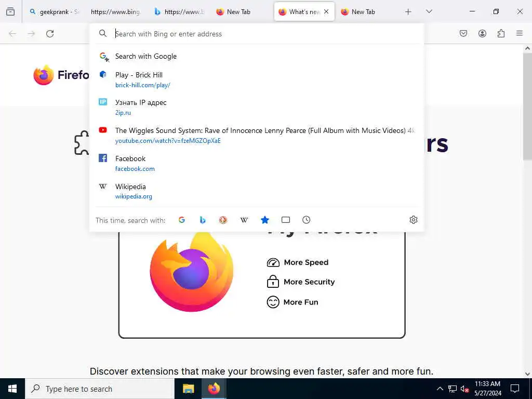Switch to the New Tab beside What's new
Viewport: 532px width, 399px height.
[241, 12]
